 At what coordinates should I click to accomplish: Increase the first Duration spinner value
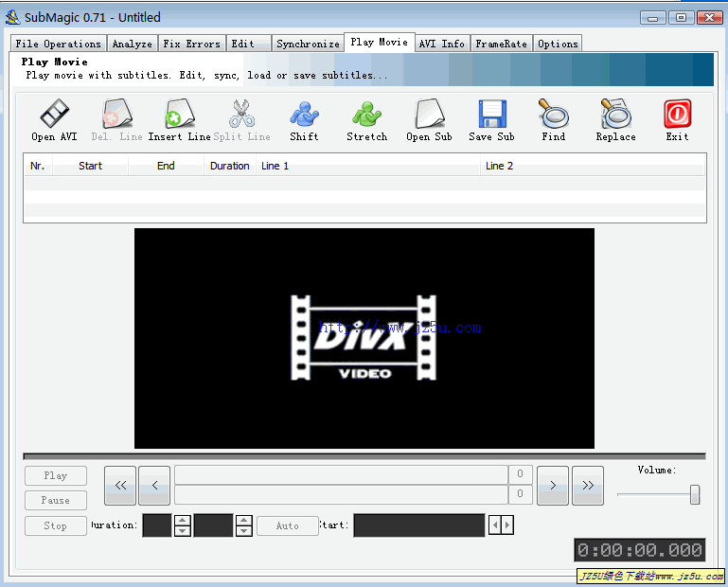(x=183, y=520)
